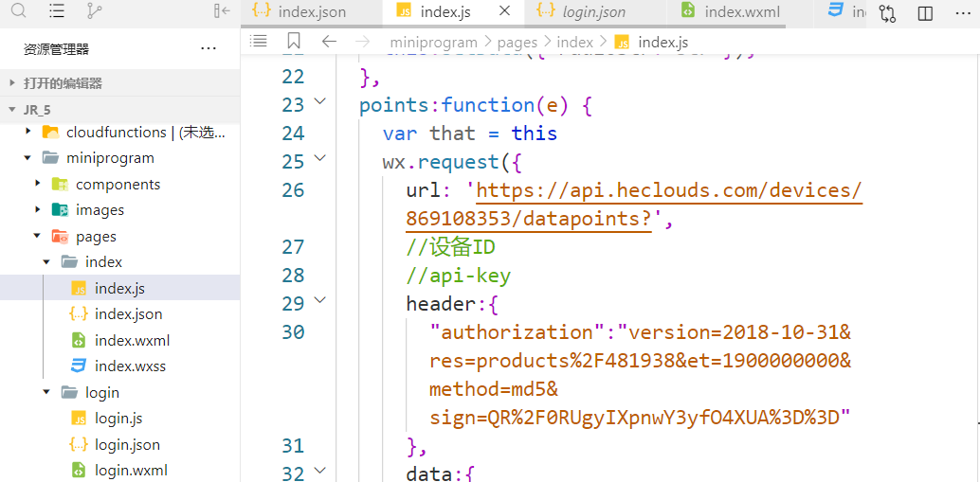This screenshot has height=482, width=980.
Task: Go forward with the right arrow
Action: [x=362, y=42]
